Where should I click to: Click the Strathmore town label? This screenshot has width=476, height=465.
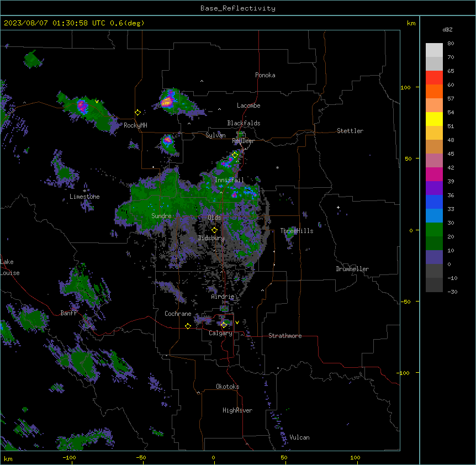(285, 336)
